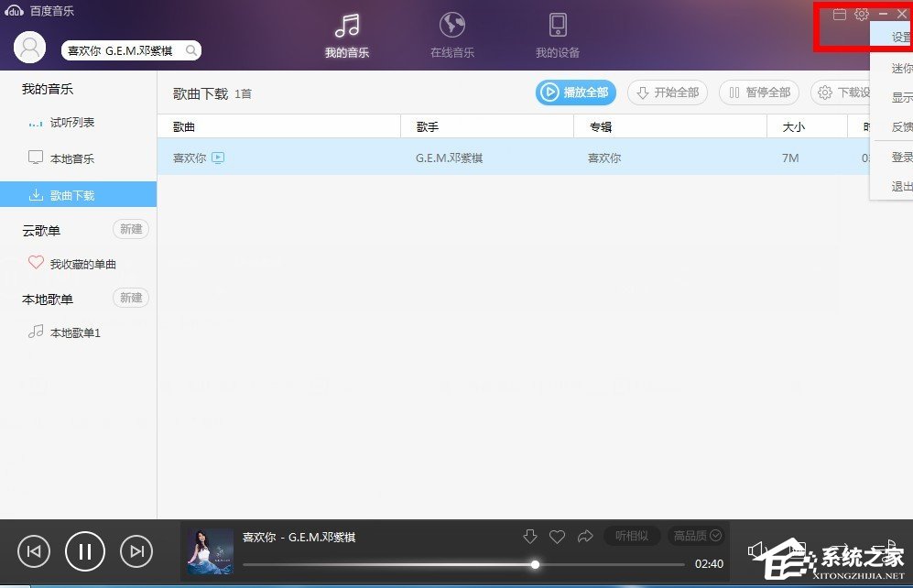Create new playlist via 新建 beside 云歌单

point(129,229)
